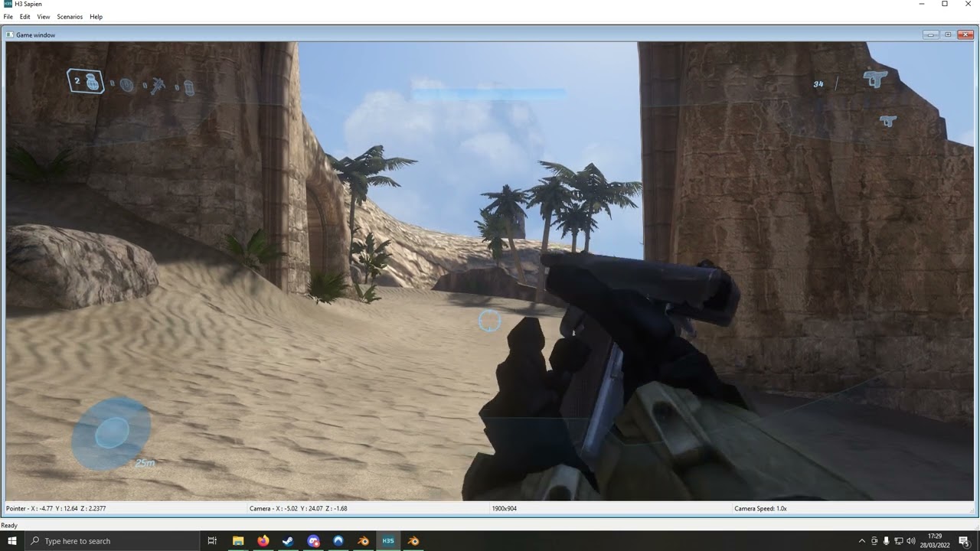Image resolution: width=980 pixels, height=551 pixels.
Task: Click the H3 Sapien title bar app icon
Action: click(8, 5)
